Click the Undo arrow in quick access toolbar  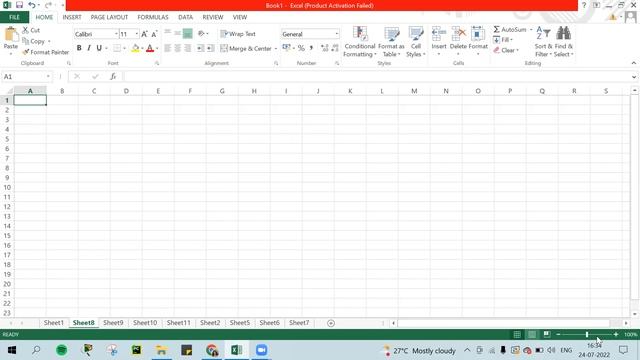pyautogui.click(x=31, y=5)
